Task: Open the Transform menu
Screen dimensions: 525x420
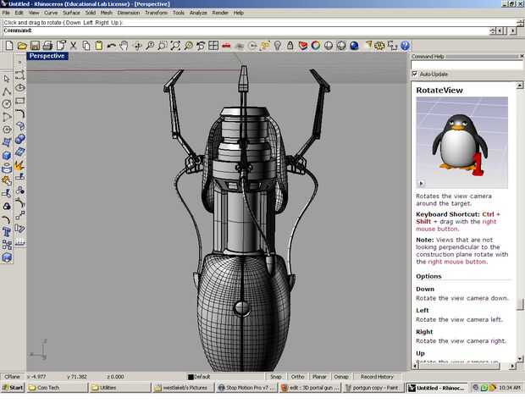Action: tap(156, 13)
